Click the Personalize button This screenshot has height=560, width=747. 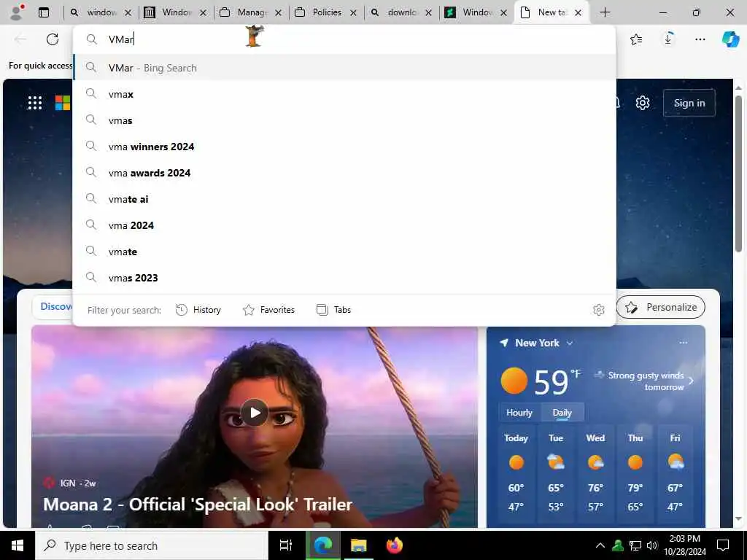coord(660,307)
